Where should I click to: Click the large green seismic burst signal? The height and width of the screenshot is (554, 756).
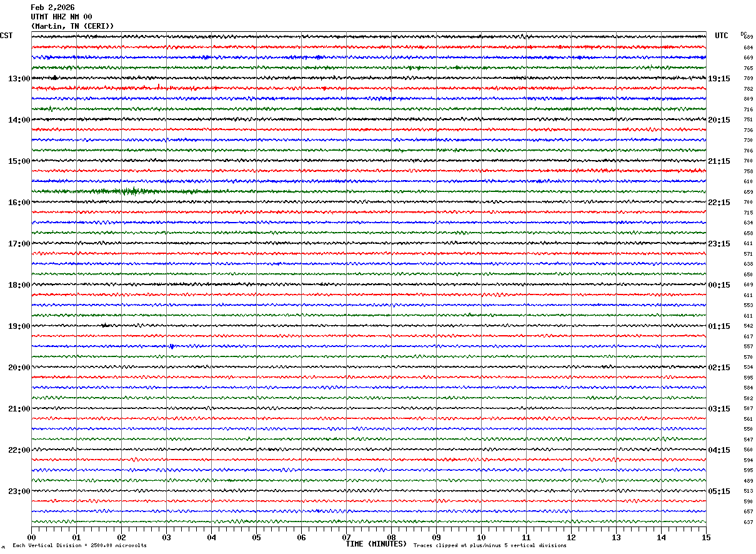pos(128,191)
